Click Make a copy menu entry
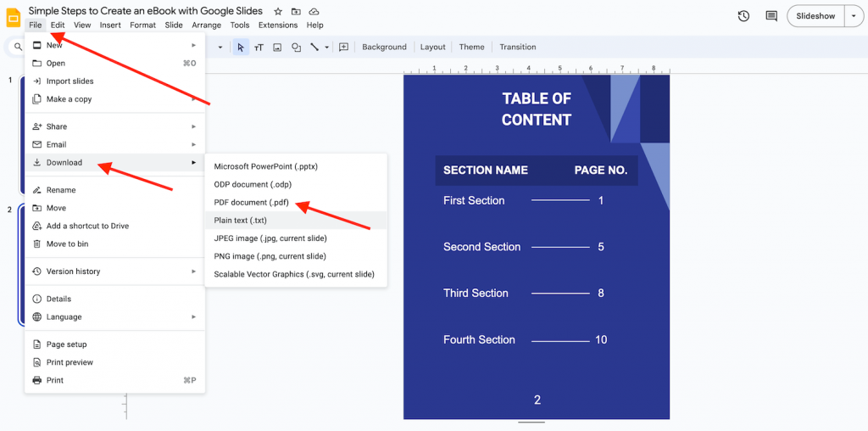The image size is (868, 431). 69,99
